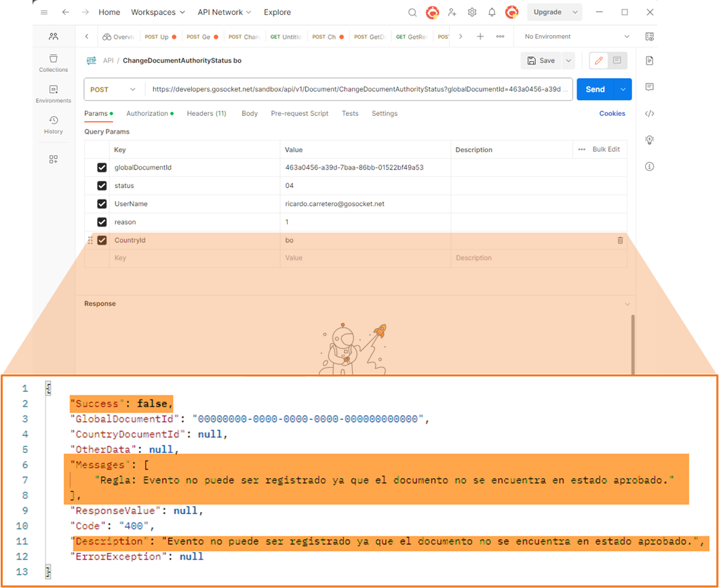The image size is (719, 588).
Task: Open the POST method dropdown
Action: [113, 90]
